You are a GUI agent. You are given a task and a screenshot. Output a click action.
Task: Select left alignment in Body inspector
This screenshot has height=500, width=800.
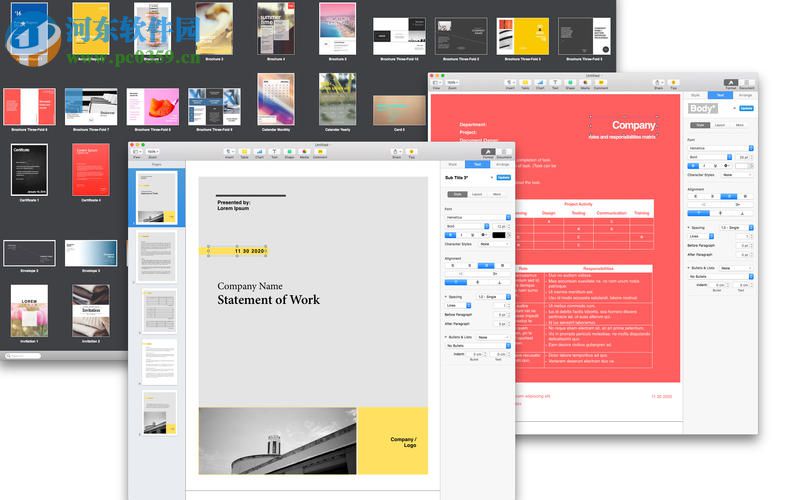(x=695, y=196)
